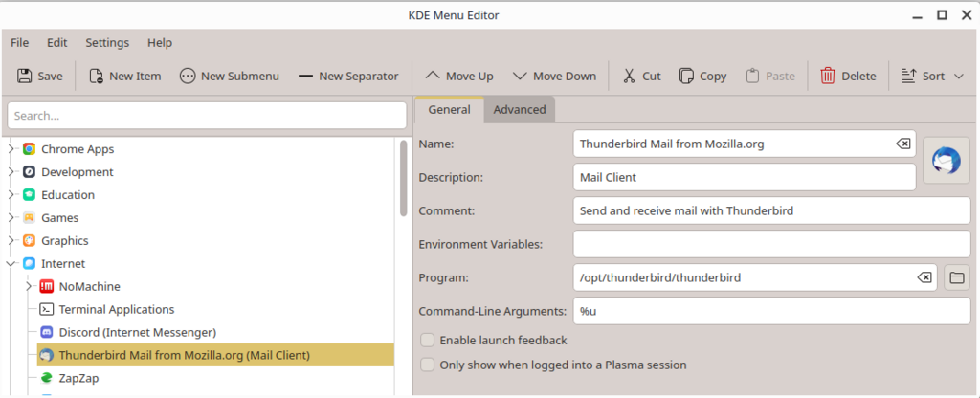
Task: Minimize the KDE Menu Editor window
Action: (x=917, y=15)
